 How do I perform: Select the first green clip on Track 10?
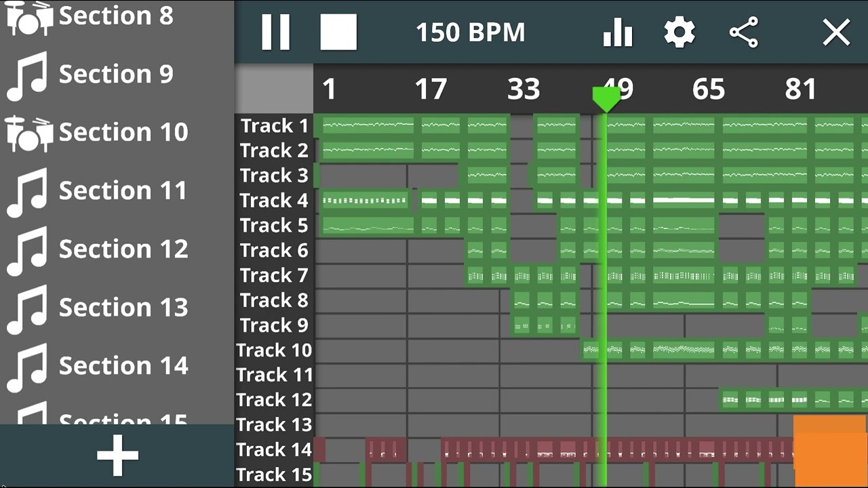pos(592,350)
